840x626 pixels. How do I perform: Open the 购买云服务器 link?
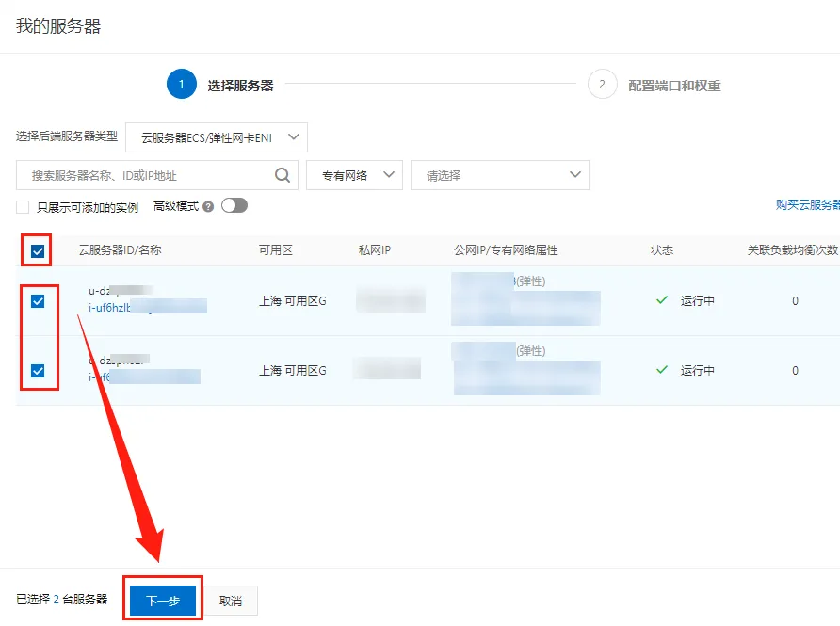[x=808, y=204]
